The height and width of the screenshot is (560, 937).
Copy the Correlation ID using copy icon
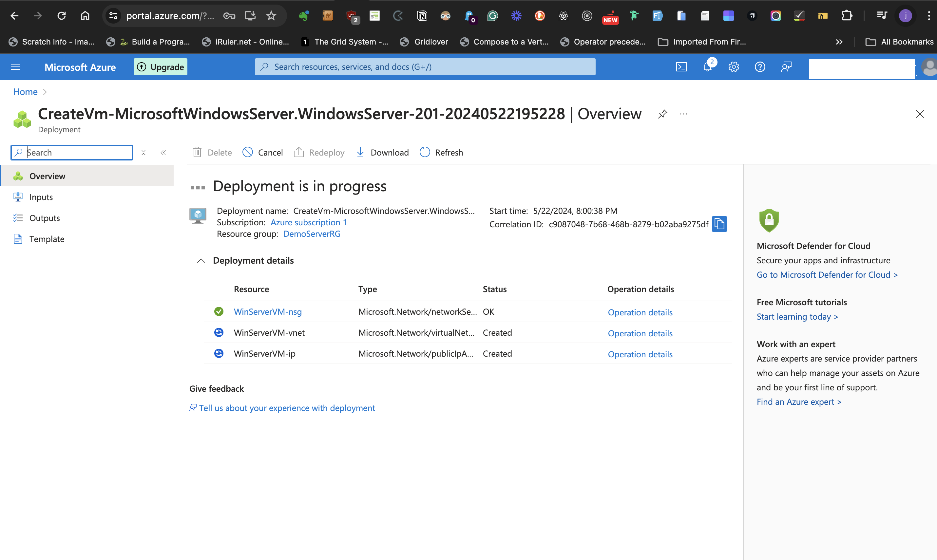click(719, 224)
